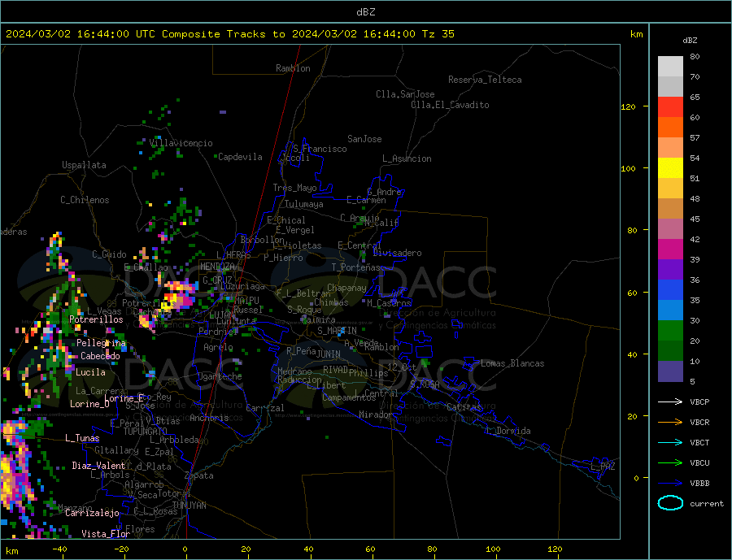Screen dimensions: 732x560
Task: Click the 'SanJose' map label
Action: pos(364,139)
